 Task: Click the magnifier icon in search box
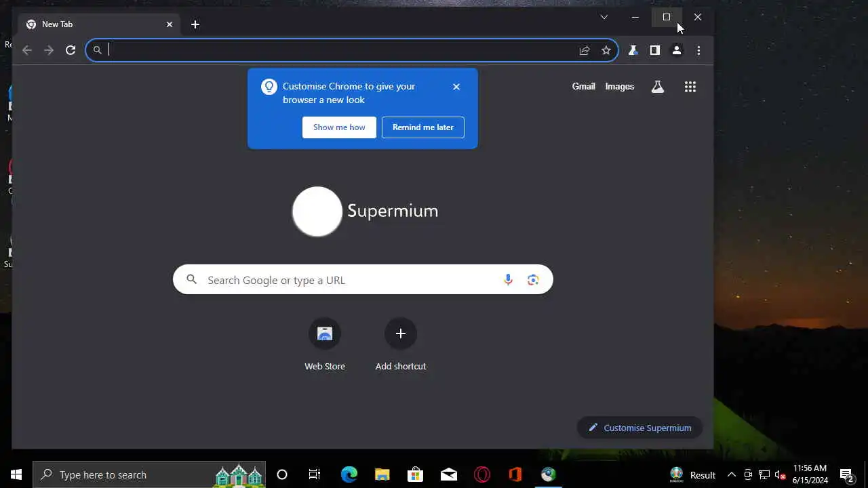[192, 279]
